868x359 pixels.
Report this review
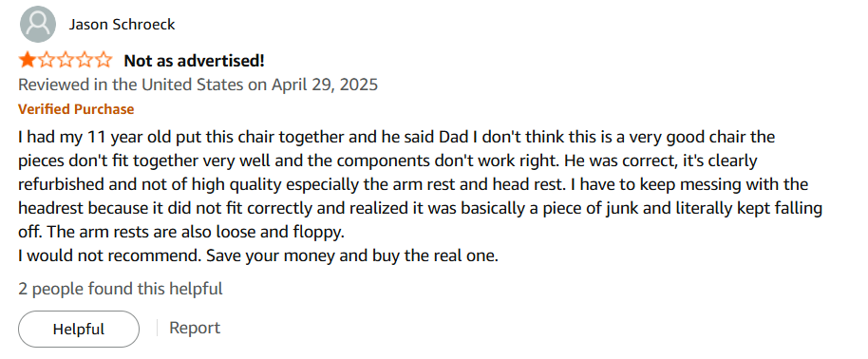[x=195, y=328]
